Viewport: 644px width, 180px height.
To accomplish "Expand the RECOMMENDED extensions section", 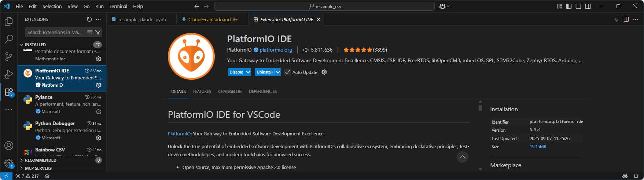I will click(x=40, y=160).
